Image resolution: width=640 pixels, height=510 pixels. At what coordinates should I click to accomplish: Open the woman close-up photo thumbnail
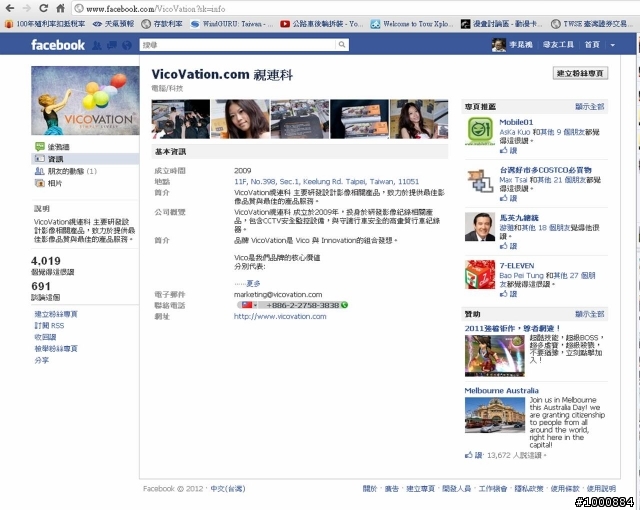[x=240, y=119]
